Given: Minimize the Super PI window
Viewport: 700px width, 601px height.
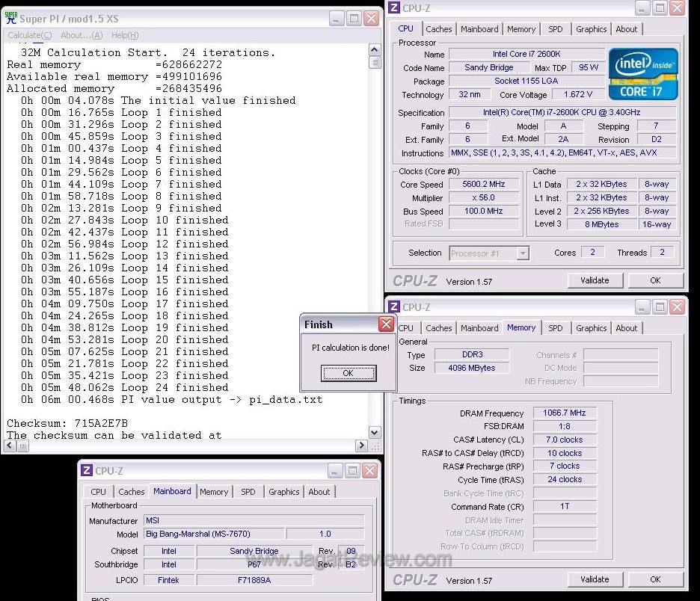Looking at the screenshot, I should tap(337, 19).
